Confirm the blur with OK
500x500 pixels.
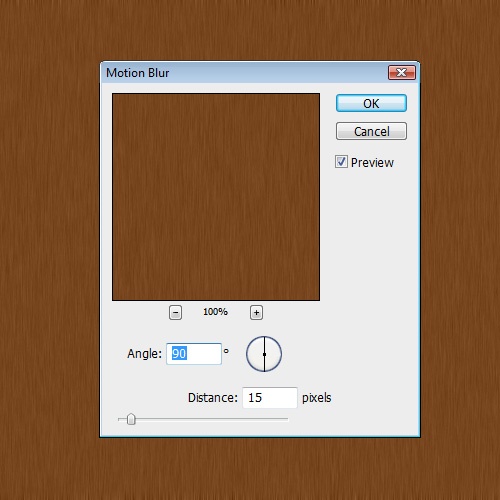tap(371, 103)
